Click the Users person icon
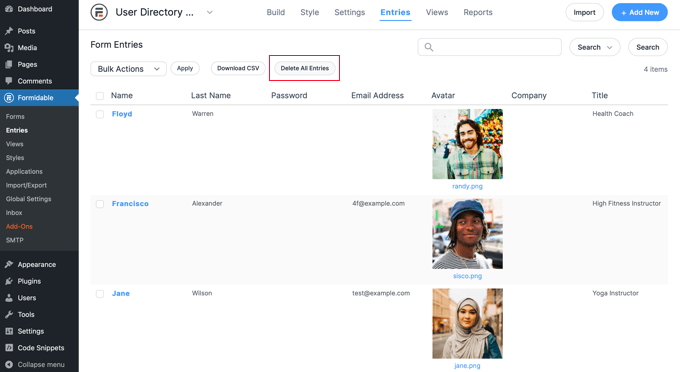 point(9,298)
